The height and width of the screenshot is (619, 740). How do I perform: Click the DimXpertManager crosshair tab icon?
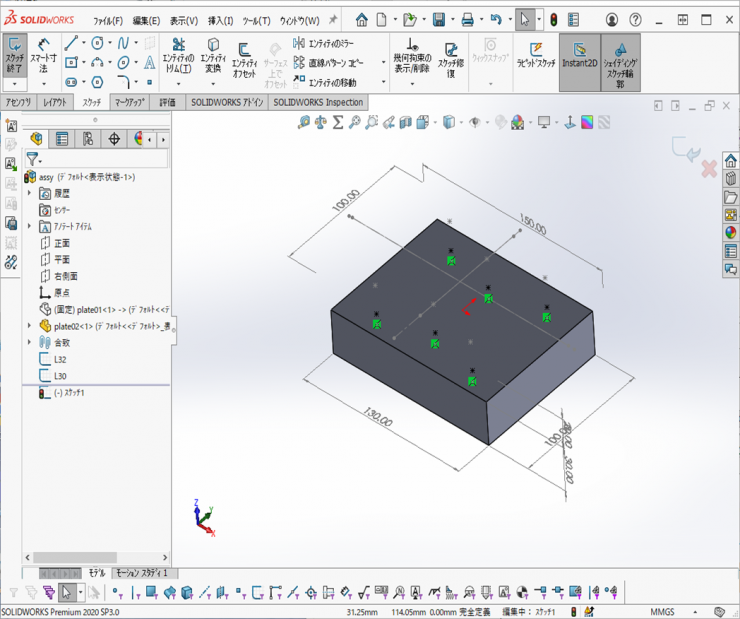point(114,139)
